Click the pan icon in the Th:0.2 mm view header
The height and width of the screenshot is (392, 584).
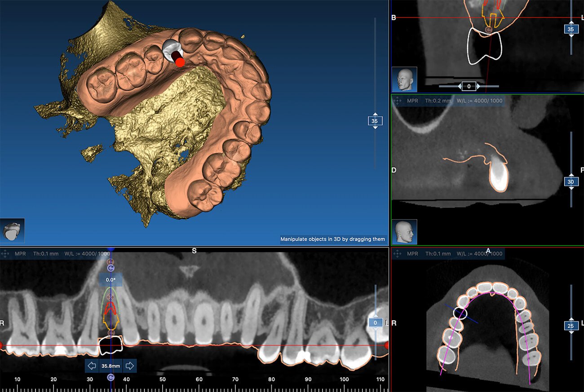tap(398, 101)
